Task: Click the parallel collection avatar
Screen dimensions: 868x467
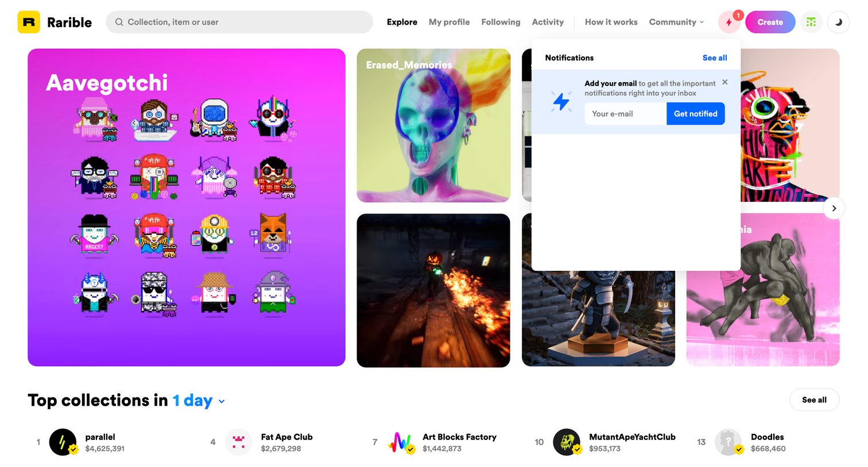Action: tap(63, 442)
